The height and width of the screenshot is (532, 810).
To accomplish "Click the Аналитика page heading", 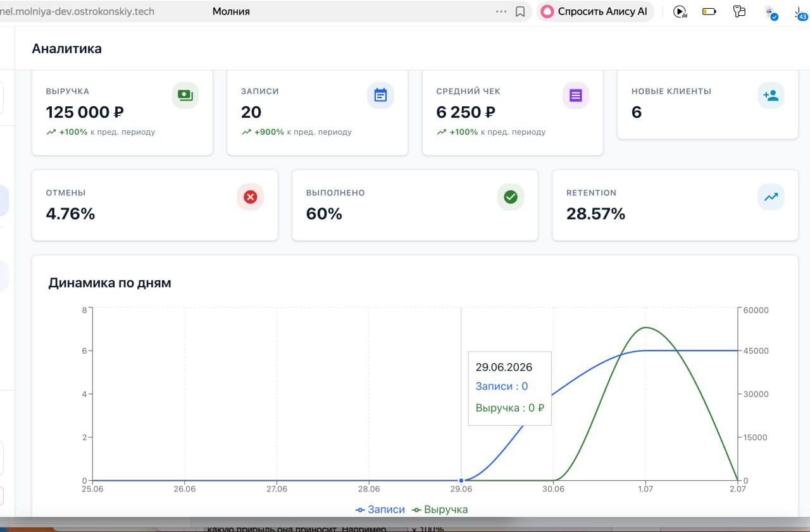I will click(x=66, y=49).
